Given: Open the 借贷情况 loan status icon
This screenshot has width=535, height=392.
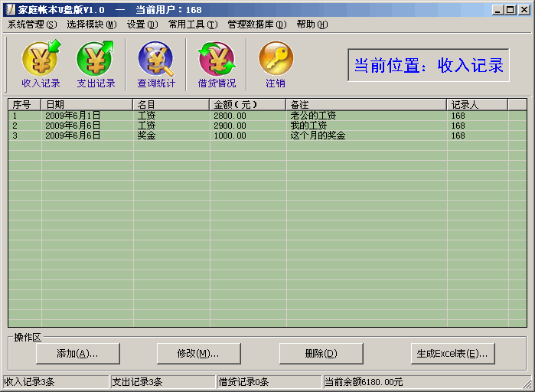Looking at the screenshot, I should [217, 64].
